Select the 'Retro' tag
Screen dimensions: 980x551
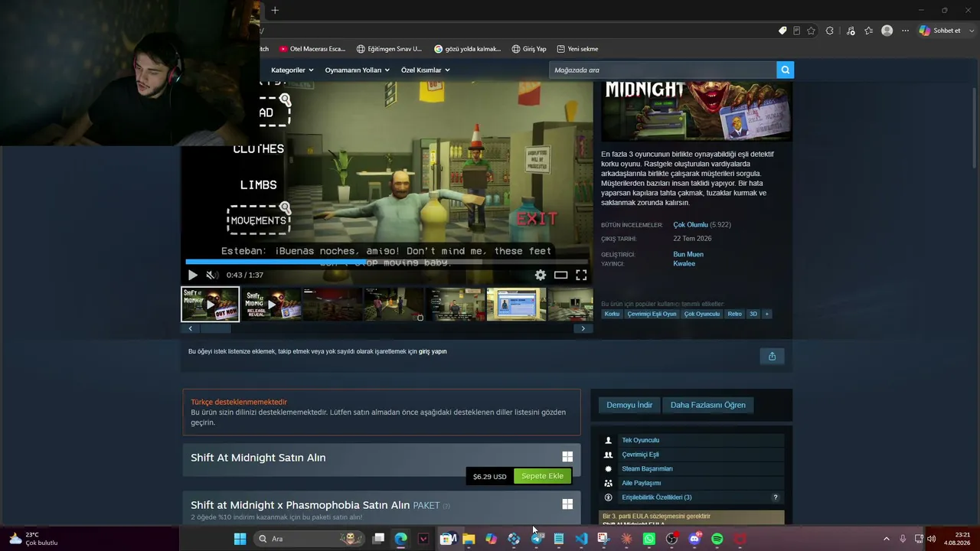tap(735, 314)
